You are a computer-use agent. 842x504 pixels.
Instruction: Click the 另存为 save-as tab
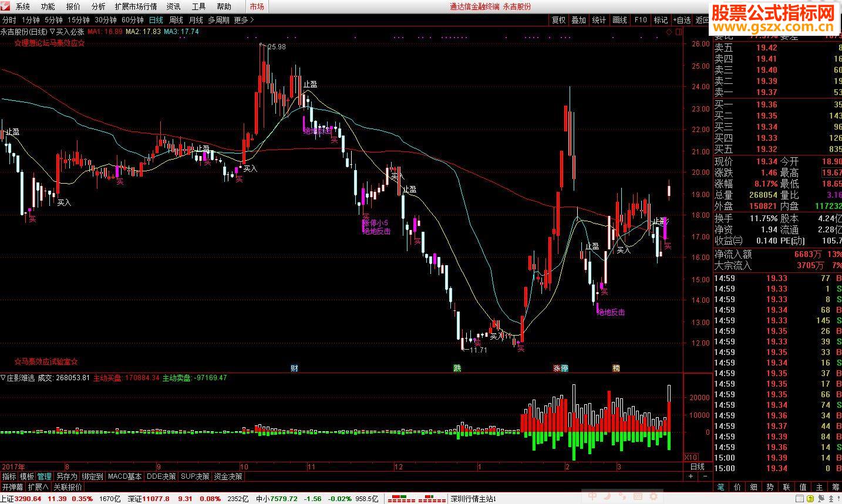click(x=66, y=476)
